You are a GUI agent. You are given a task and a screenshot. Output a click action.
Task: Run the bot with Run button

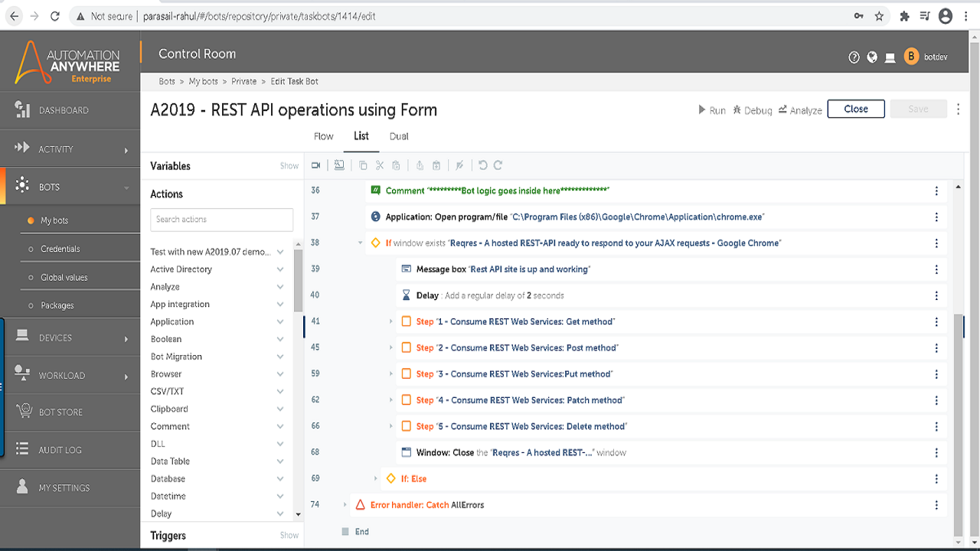(711, 110)
